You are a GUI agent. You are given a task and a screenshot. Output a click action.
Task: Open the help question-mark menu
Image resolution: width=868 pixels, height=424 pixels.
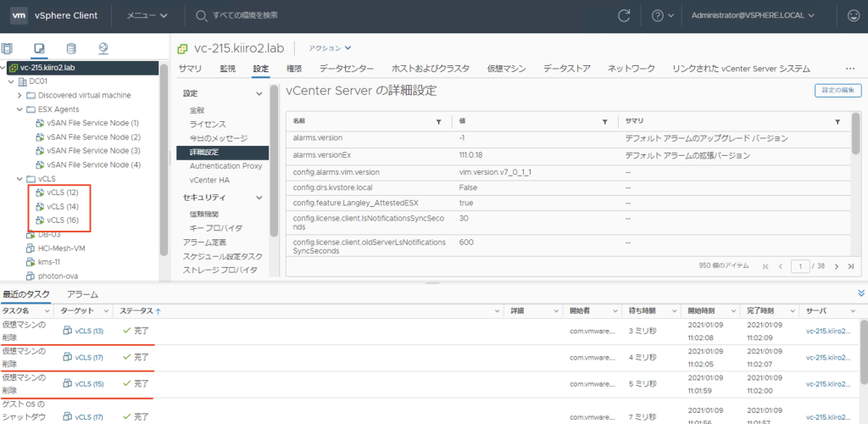click(662, 15)
